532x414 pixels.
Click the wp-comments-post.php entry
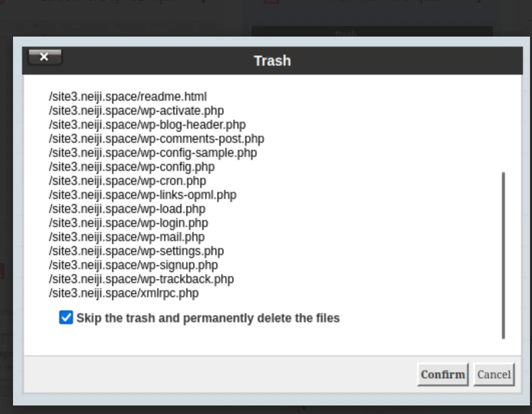[156, 139]
